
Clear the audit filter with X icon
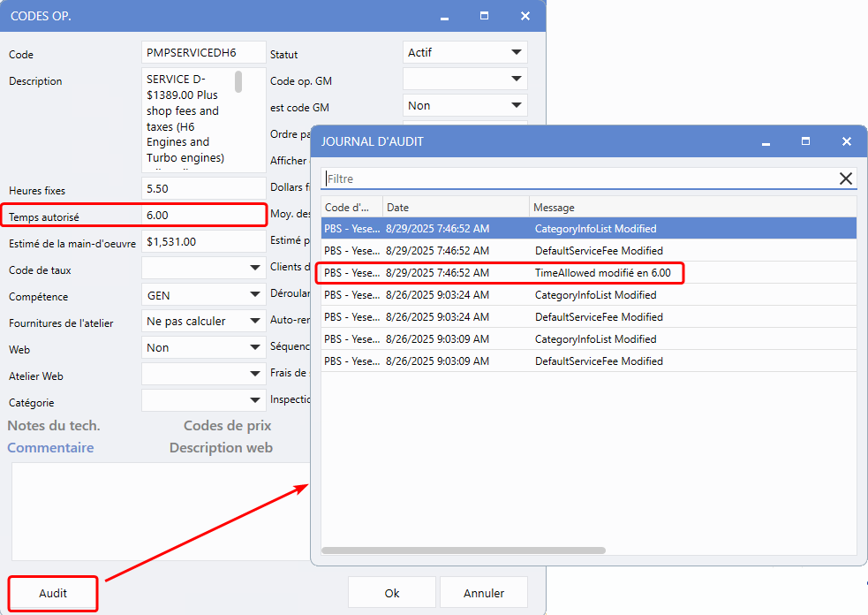845,178
